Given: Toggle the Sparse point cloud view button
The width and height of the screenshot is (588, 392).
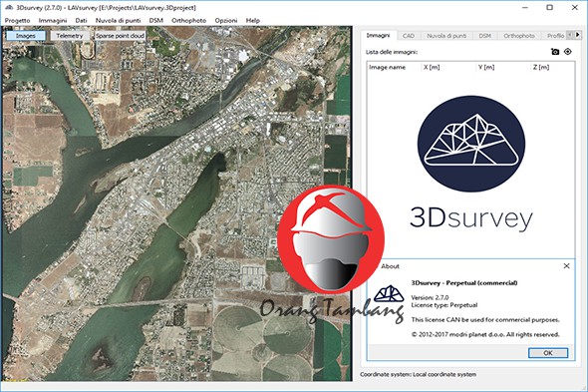Looking at the screenshot, I should click(x=120, y=36).
